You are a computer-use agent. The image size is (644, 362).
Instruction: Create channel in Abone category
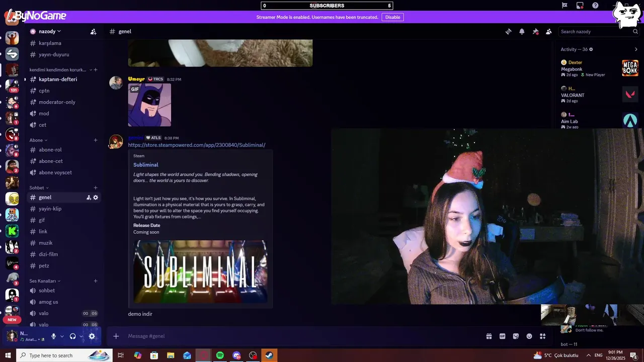point(96,140)
